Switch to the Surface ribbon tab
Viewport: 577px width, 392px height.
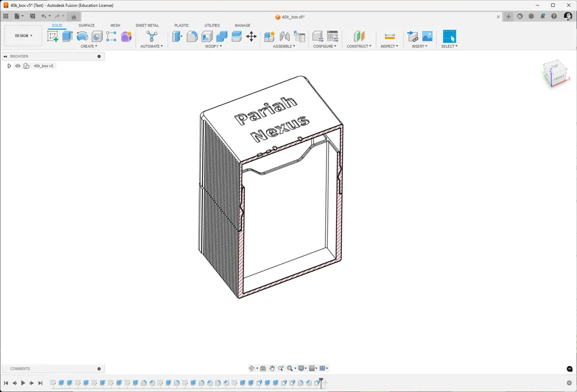[87, 25]
